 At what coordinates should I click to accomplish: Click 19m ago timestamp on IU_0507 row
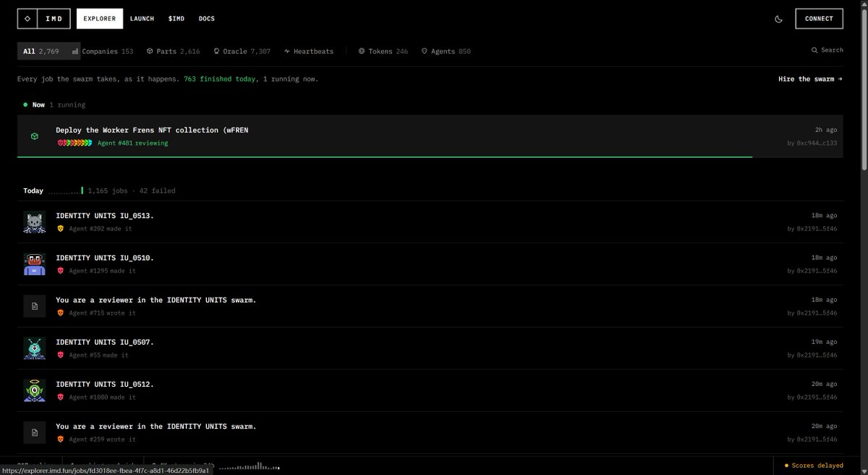click(824, 342)
